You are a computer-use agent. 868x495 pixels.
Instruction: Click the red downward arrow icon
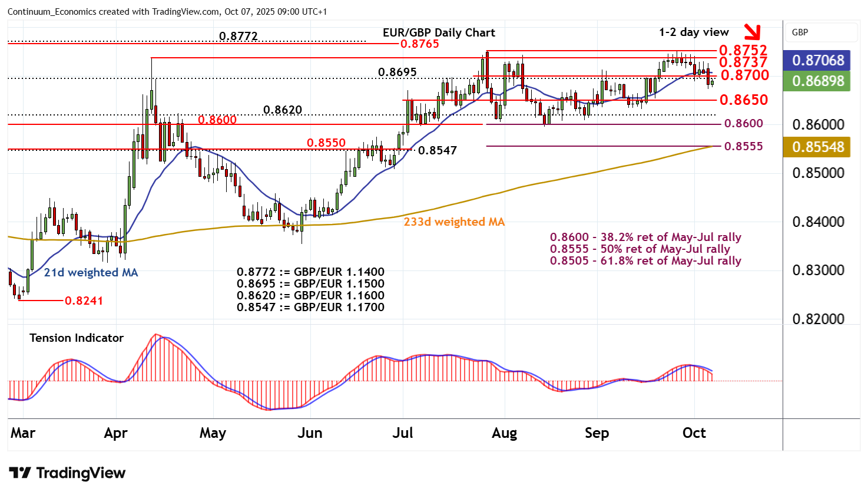753,32
